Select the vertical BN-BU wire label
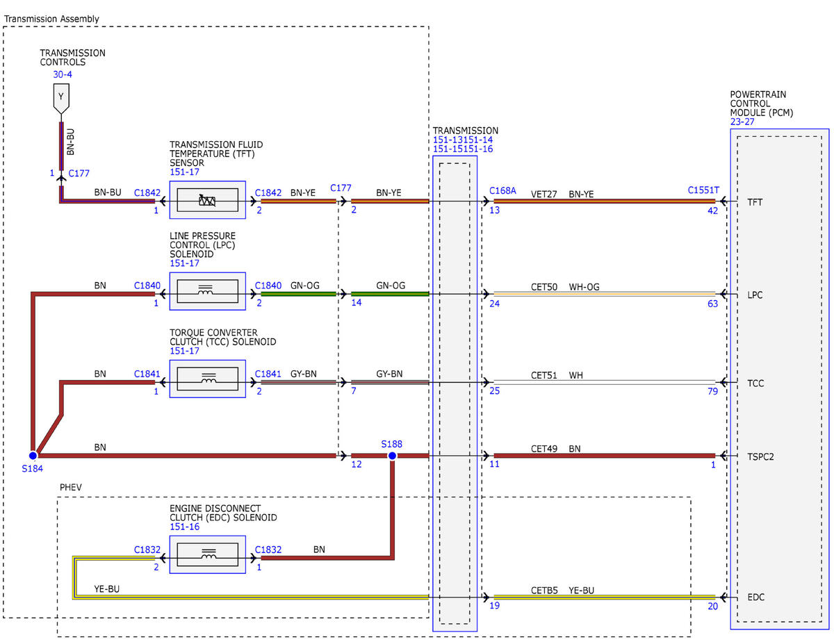The image size is (834, 644). click(70, 140)
